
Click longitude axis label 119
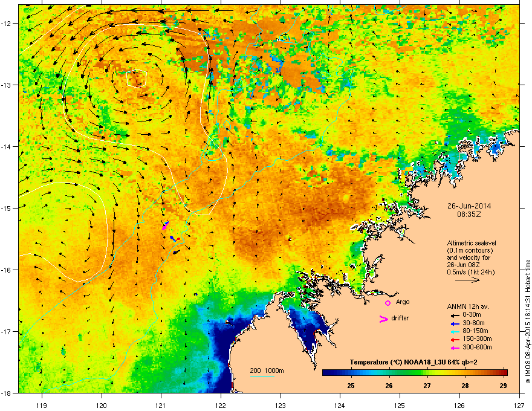42,406
